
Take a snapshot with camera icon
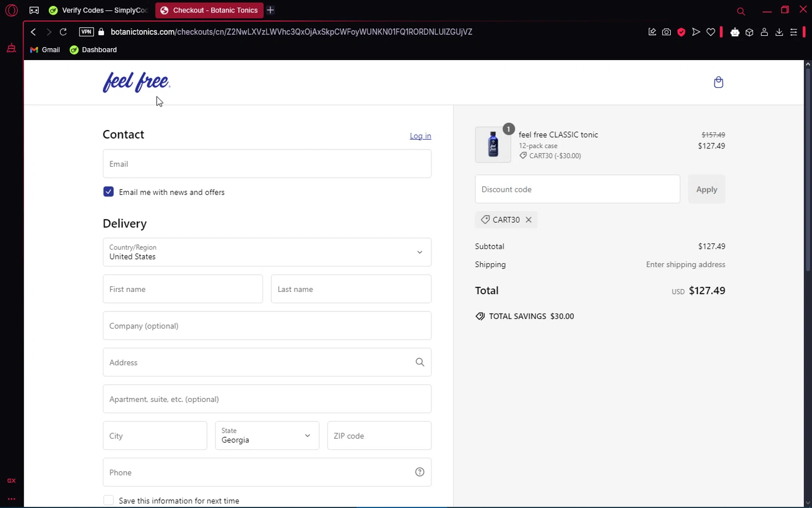click(x=666, y=32)
